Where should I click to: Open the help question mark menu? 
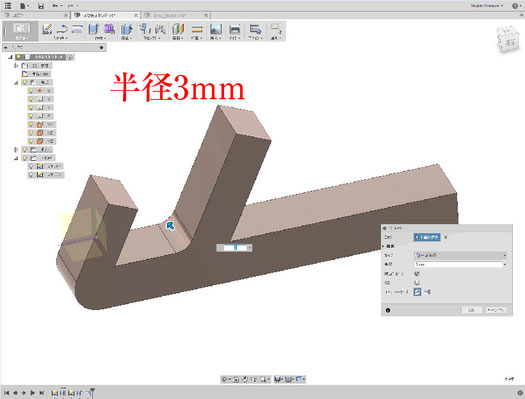[x=516, y=6]
